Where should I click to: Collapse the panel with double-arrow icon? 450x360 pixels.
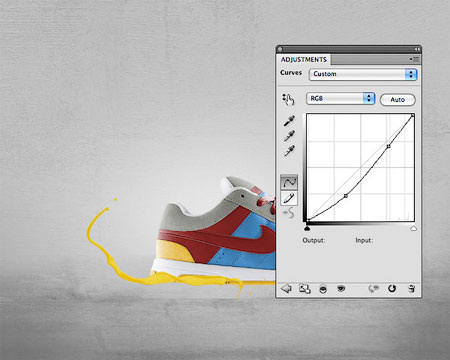point(417,49)
